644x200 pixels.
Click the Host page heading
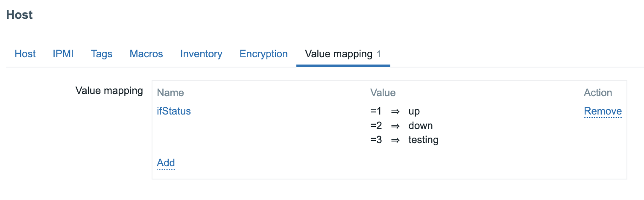(20, 15)
